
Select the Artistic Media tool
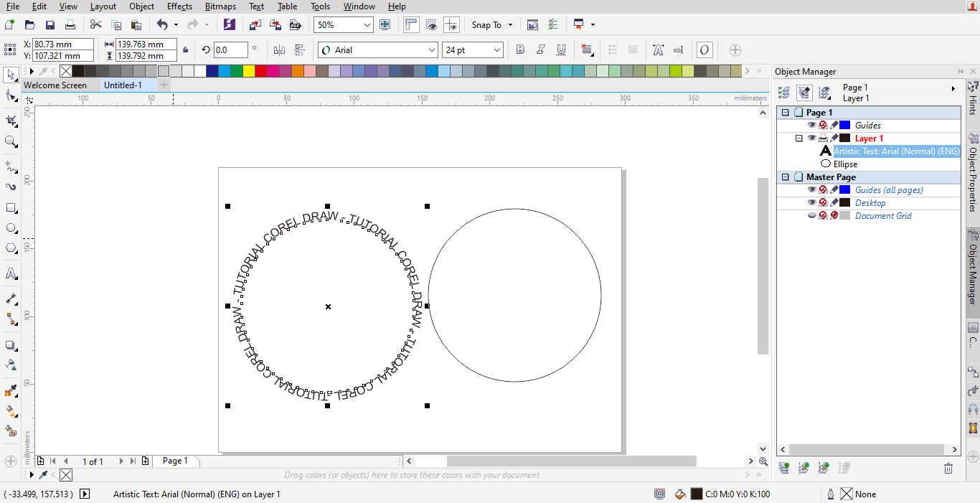(x=11, y=187)
